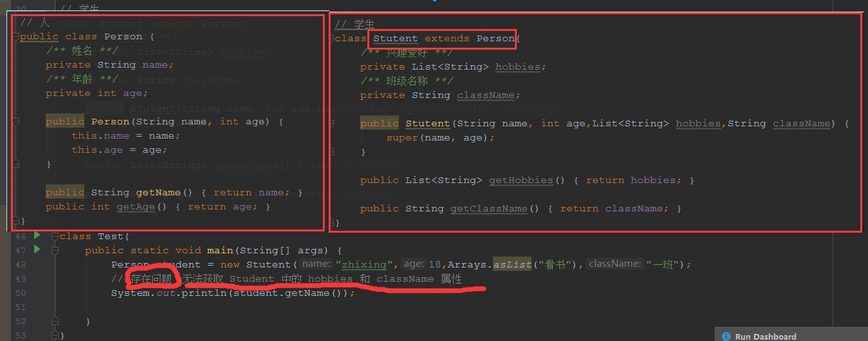This screenshot has width=868, height=341.
Task: Click 'this.name = name;' assignment
Action: coord(126,135)
